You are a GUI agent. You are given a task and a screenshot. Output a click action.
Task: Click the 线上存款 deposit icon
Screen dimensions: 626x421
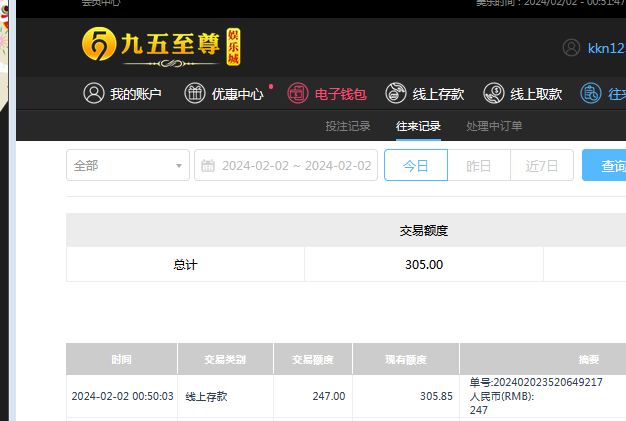pyautogui.click(x=396, y=94)
